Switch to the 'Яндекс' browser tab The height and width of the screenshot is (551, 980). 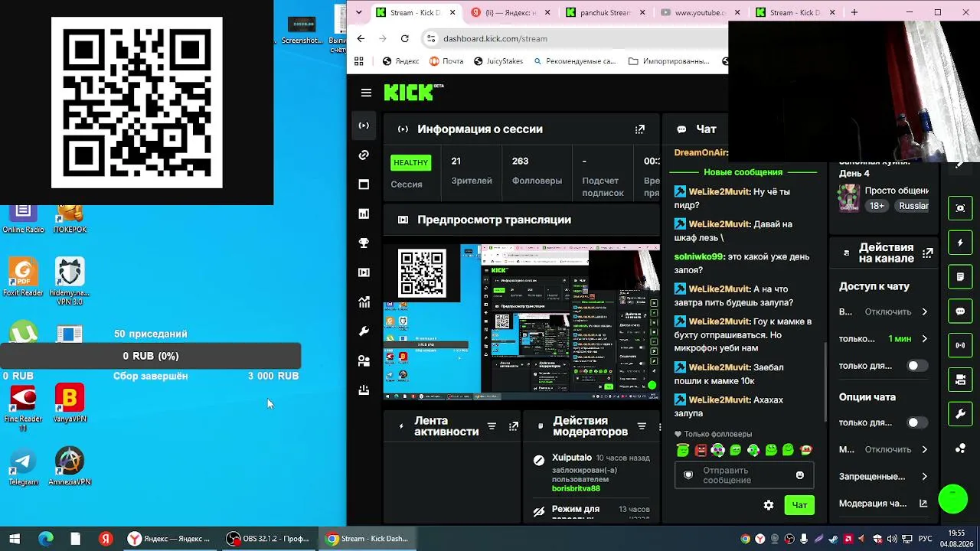click(x=511, y=12)
